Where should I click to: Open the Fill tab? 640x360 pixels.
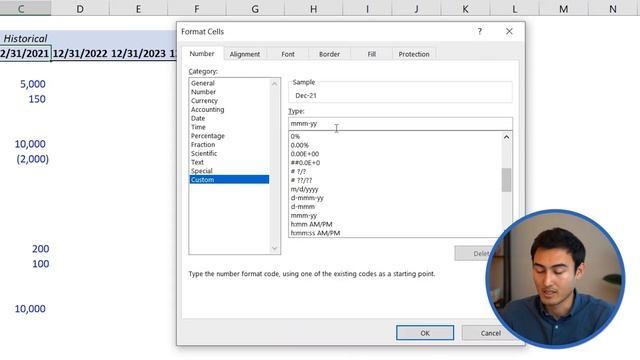(371, 54)
